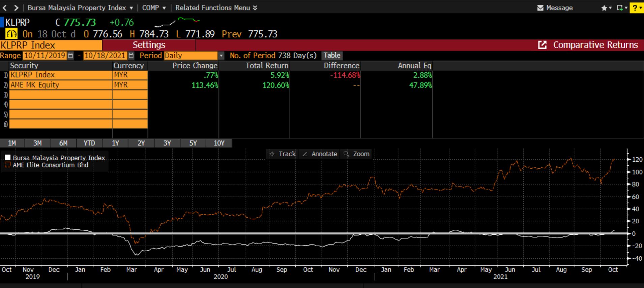
Task: Click the MYR currency cell for AME MK Equity
Action: 130,85
